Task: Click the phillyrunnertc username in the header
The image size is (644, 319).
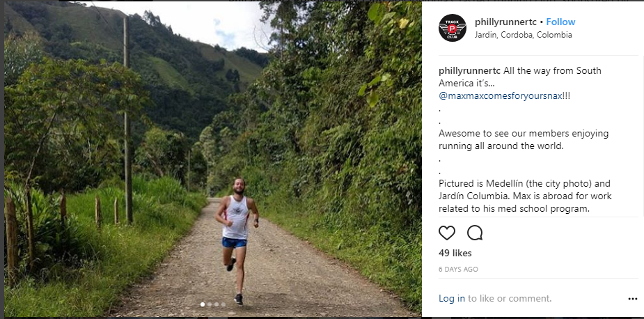Action: tap(506, 22)
